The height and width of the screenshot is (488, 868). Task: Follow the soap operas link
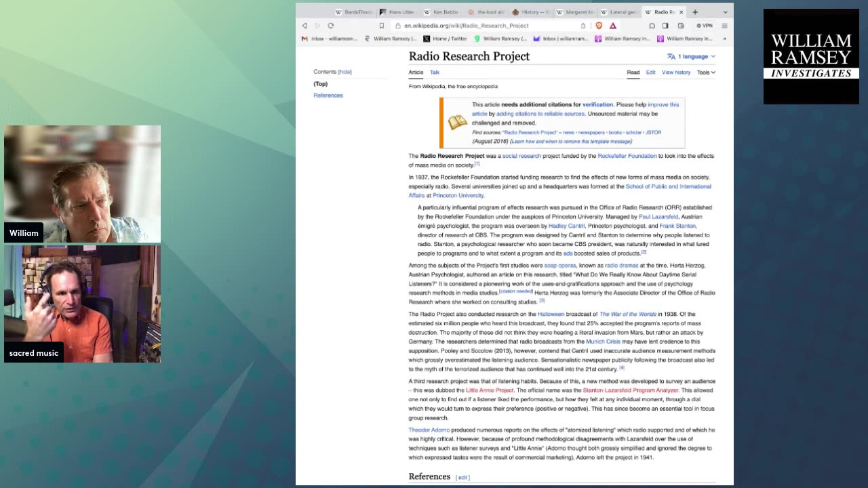[x=560, y=266]
